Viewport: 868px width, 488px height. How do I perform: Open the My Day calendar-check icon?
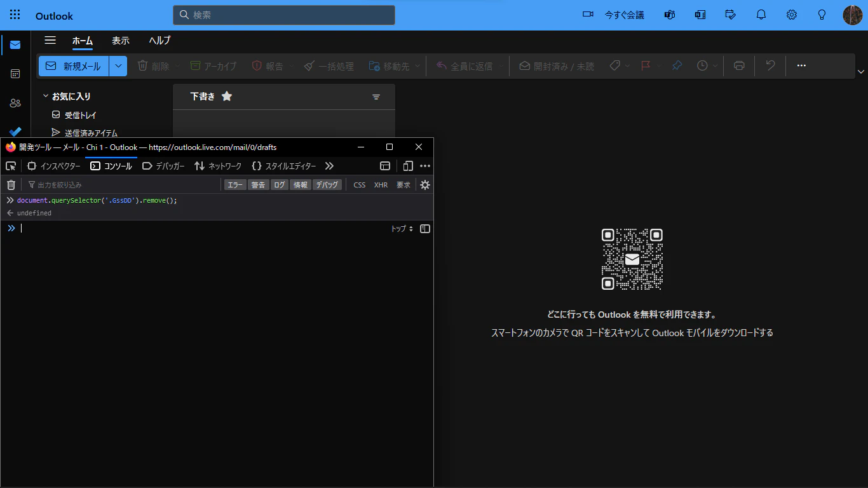pos(730,15)
